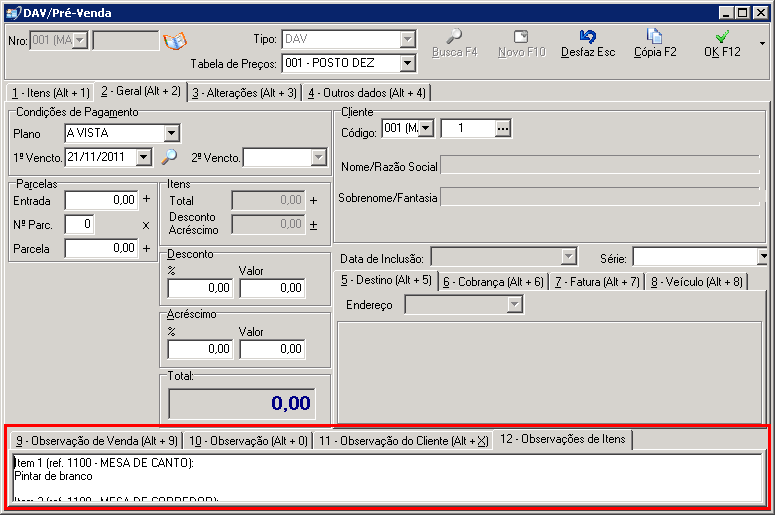Open the Data de Inclusão dropdown
775x515 pixels.
pyautogui.click(x=568, y=257)
